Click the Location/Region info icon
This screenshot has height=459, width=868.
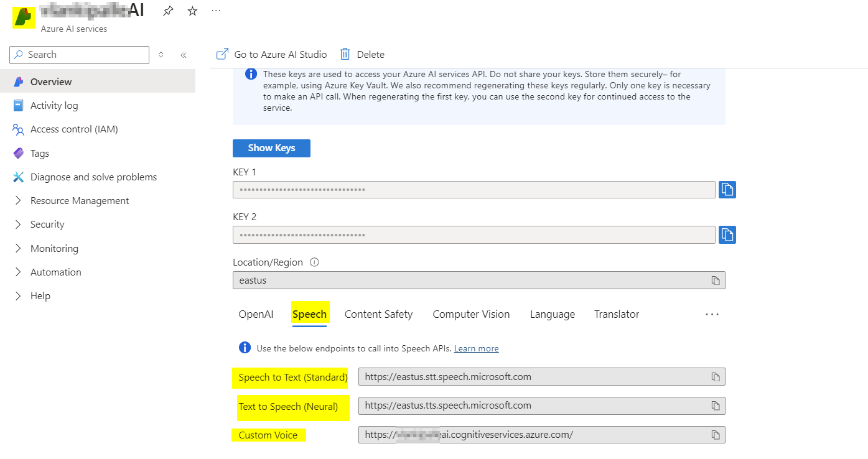tap(314, 262)
